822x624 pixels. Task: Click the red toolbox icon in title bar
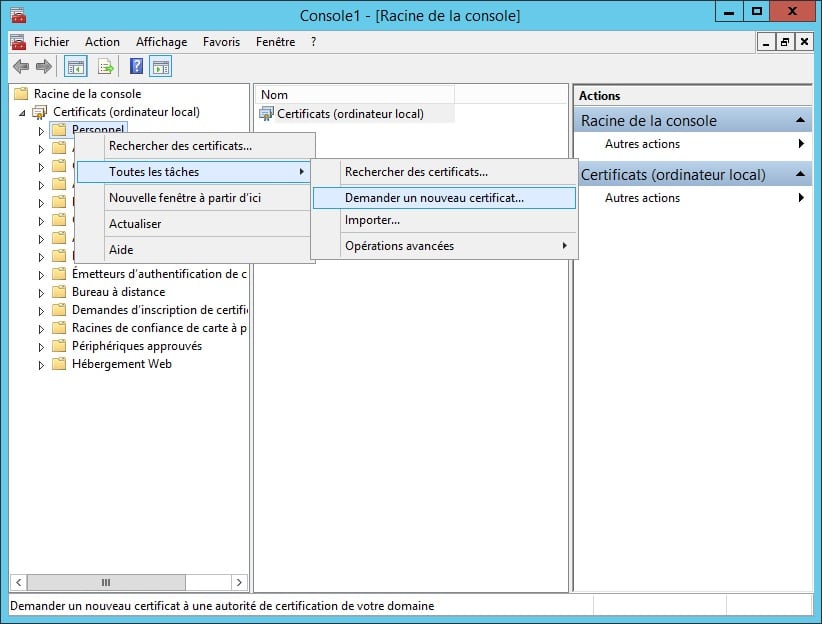[x=17, y=15]
